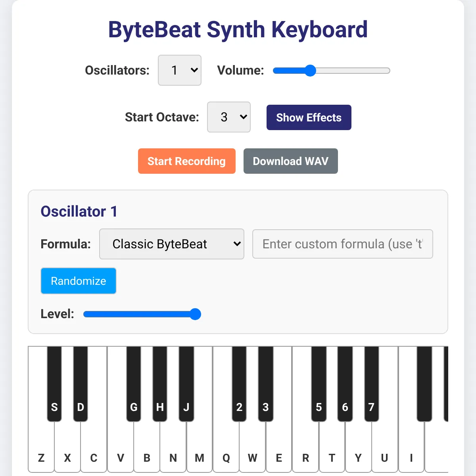
Task: Click Start Recording
Action: (x=186, y=161)
